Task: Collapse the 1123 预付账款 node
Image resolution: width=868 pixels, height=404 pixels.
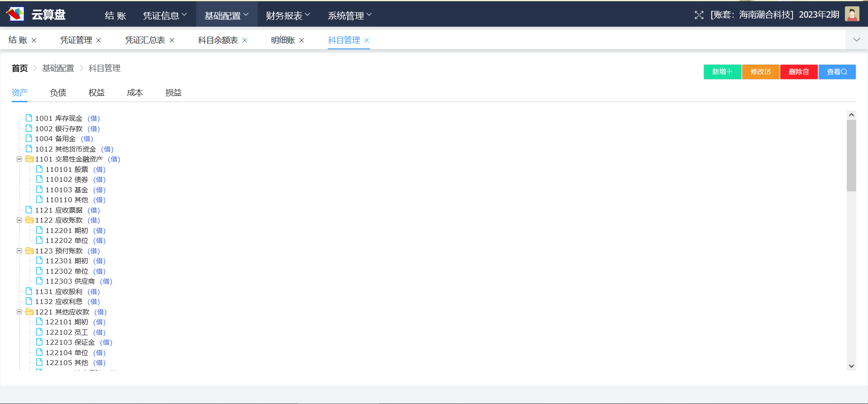Action: (19, 251)
